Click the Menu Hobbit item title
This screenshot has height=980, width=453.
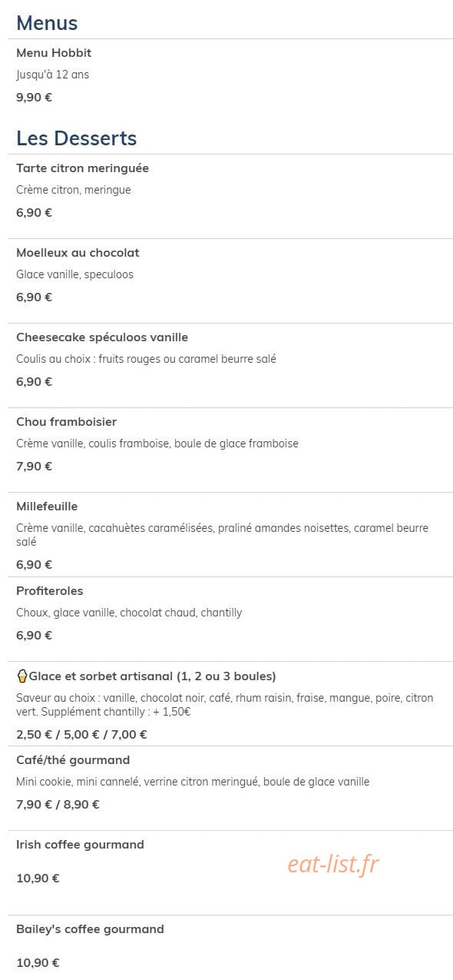coord(54,53)
